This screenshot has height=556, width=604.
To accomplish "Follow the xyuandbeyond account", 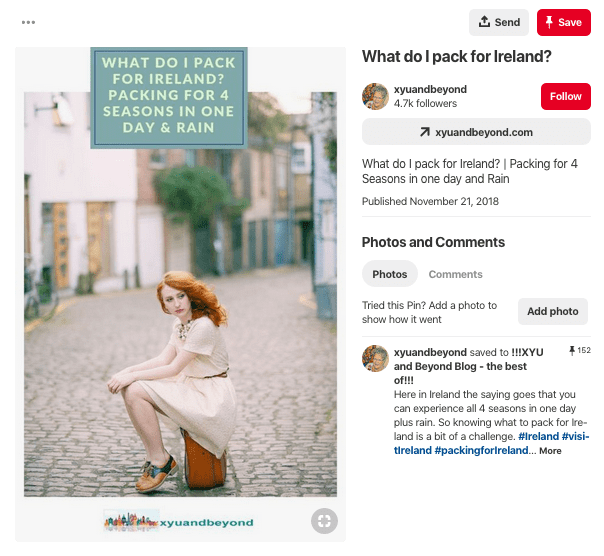I will pyautogui.click(x=565, y=96).
